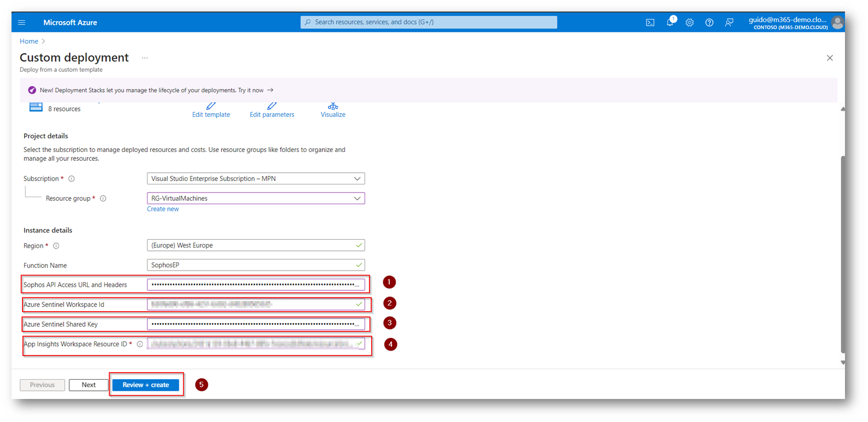Close the Custom deployment blade

830,58
